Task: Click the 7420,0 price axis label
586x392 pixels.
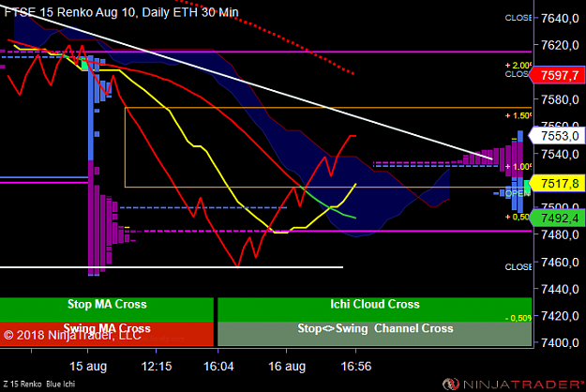Action: [x=560, y=316]
